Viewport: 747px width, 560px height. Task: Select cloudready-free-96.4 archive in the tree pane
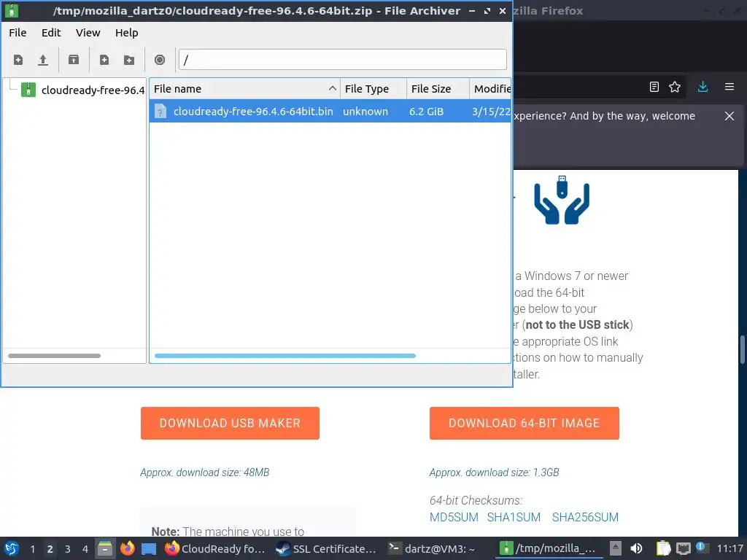click(93, 90)
